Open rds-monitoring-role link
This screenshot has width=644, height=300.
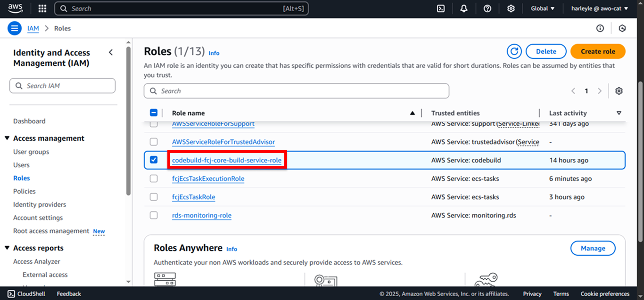coord(202,215)
